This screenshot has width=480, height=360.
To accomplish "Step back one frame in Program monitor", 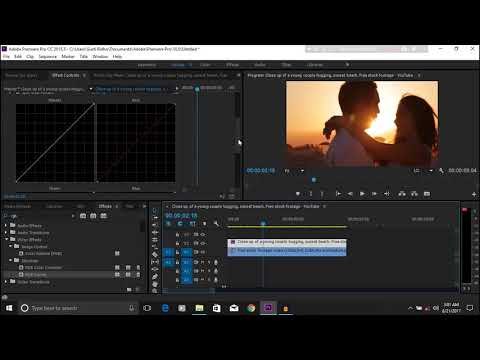I will (350, 194).
